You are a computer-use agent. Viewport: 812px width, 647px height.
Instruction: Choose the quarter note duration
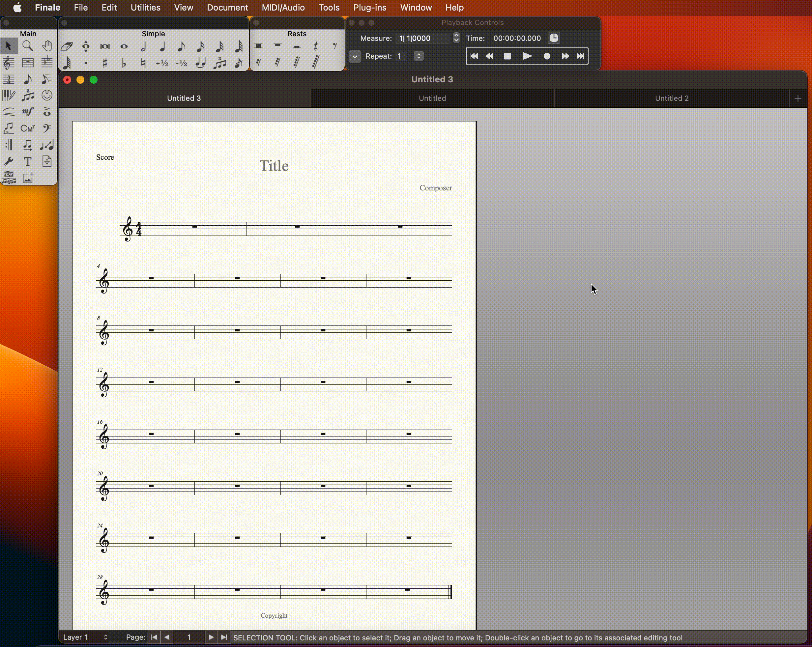162,46
